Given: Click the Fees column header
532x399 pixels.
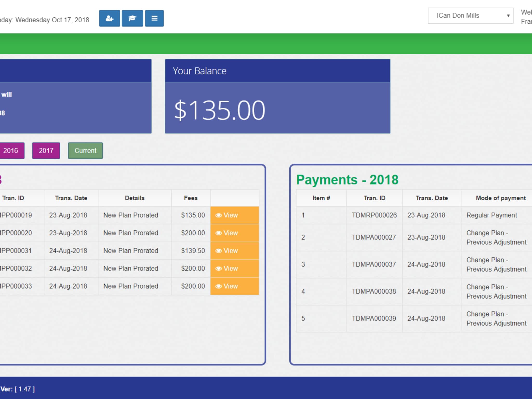Looking at the screenshot, I should (191, 198).
